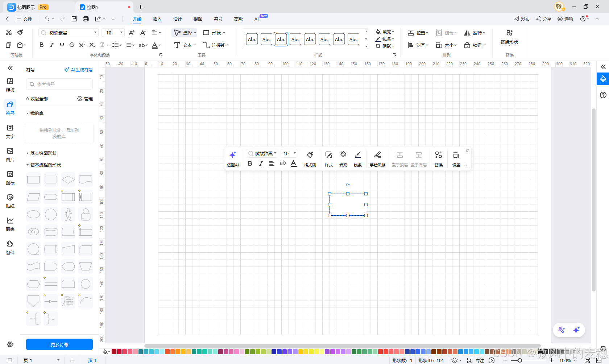Toggle underline in ribbon font group
This screenshot has height=364, width=609.
click(x=62, y=45)
